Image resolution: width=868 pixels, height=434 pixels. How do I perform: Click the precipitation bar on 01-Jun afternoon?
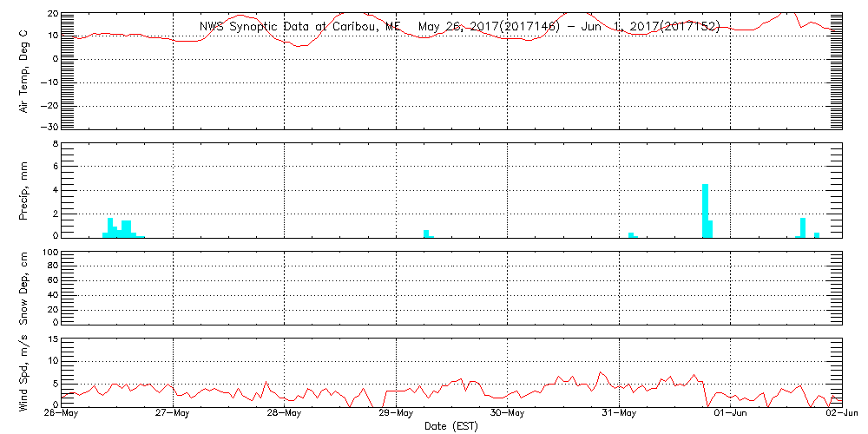(x=803, y=228)
